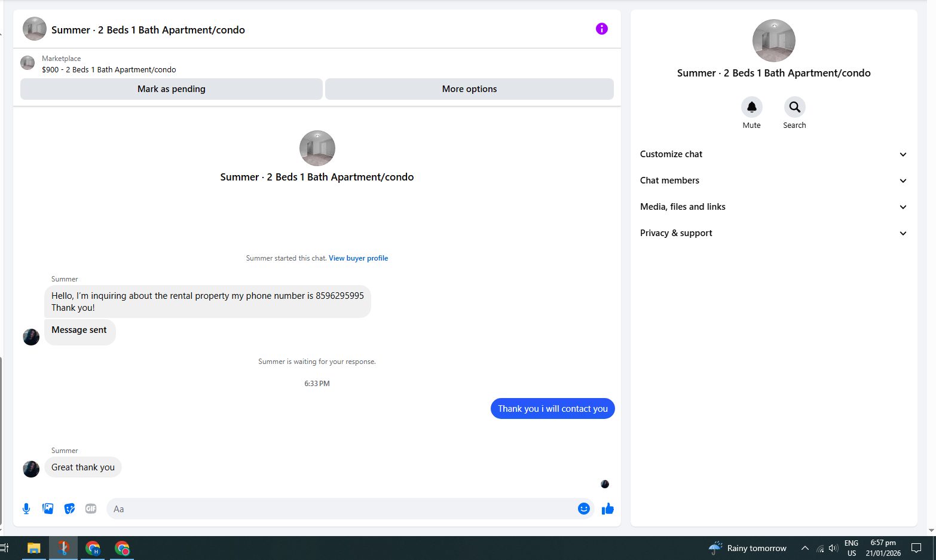Open the Windows notification center icon
The width and height of the screenshot is (936, 560).
tap(916, 548)
